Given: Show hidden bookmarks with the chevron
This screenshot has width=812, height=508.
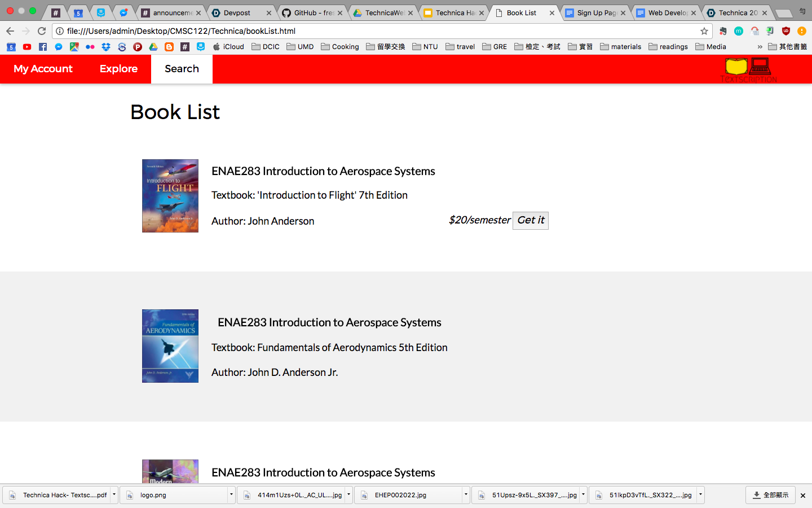Looking at the screenshot, I should (x=760, y=47).
